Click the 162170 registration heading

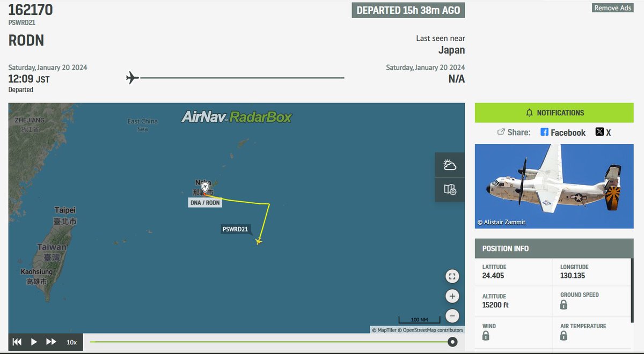(x=31, y=10)
